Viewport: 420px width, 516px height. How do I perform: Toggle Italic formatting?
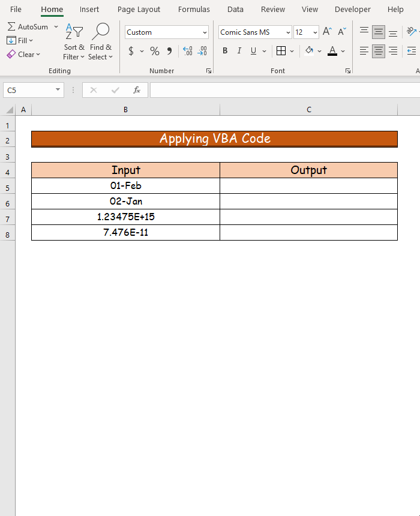click(239, 50)
